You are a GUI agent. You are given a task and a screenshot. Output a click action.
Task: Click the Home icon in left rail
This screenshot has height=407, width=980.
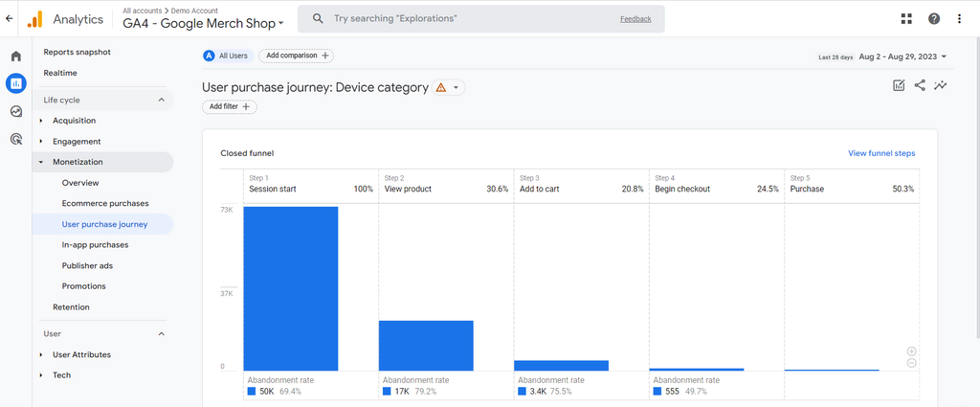[15, 57]
